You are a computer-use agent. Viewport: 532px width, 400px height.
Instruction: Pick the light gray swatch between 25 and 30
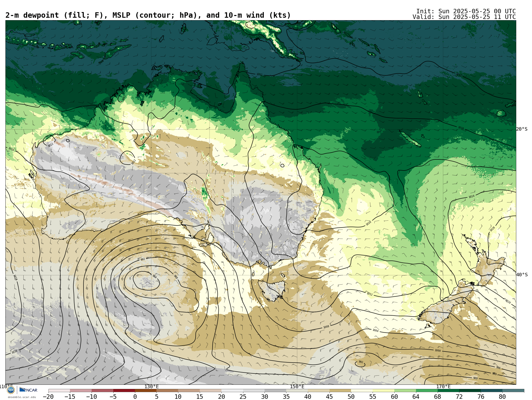[254, 391]
